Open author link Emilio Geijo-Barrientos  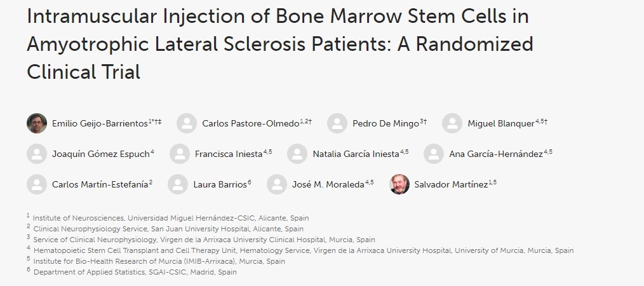click(x=100, y=123)
